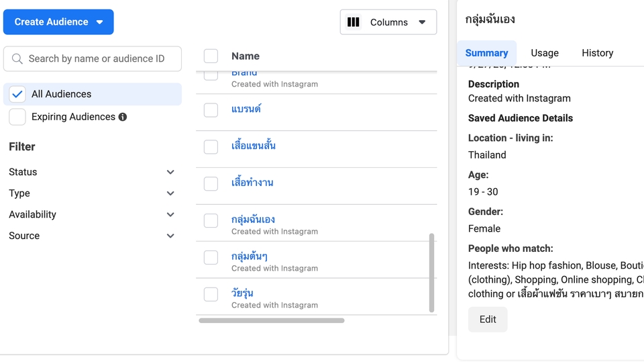Viewport: 644px width, 362px height.
Task: Open the กลุ่มต้นๆ audience link
Action: click(250, 257)
